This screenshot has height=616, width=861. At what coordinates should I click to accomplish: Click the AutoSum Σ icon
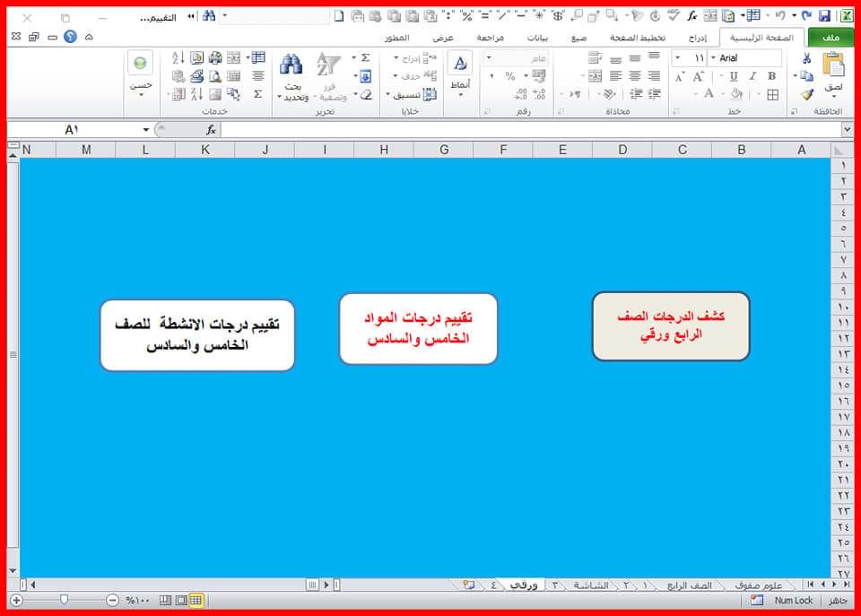[366, 56]
